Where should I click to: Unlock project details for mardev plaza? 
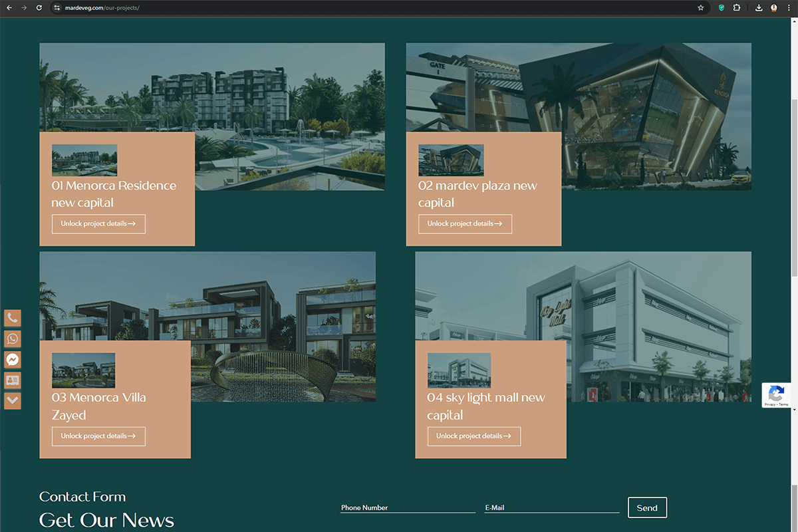click(465, 224)
